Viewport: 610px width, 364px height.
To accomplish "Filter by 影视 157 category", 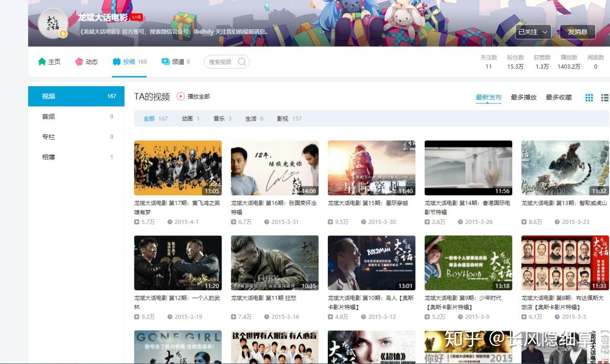I will (289, 119).
